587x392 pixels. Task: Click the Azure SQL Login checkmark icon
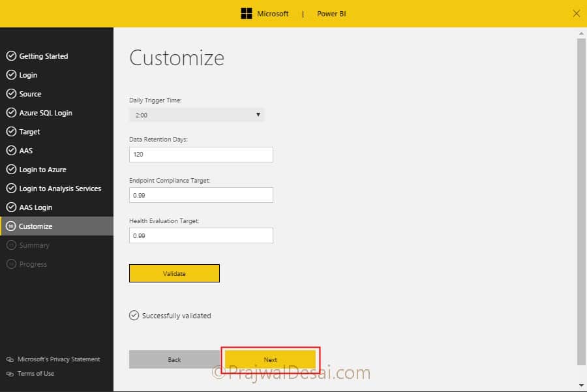tap(11, 113)
